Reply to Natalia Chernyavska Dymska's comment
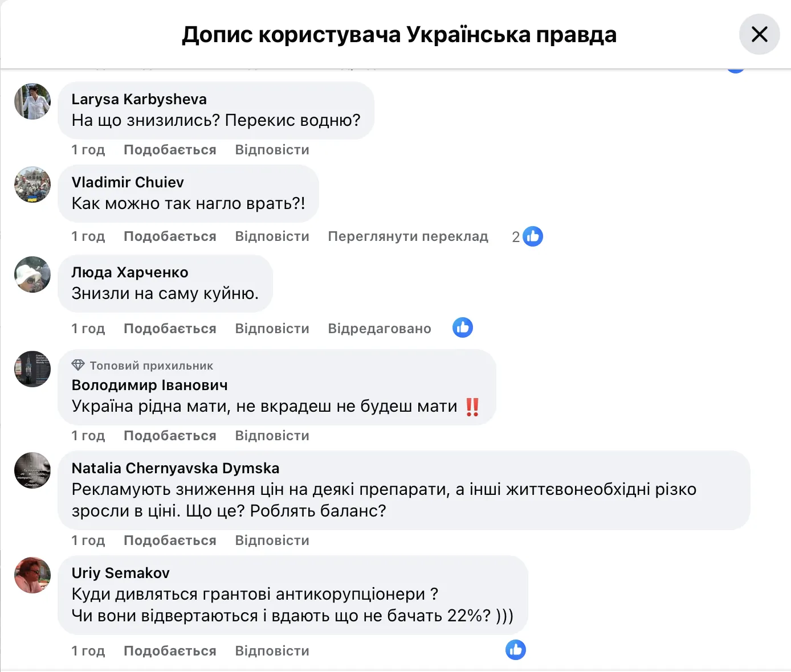 point(272,540)
